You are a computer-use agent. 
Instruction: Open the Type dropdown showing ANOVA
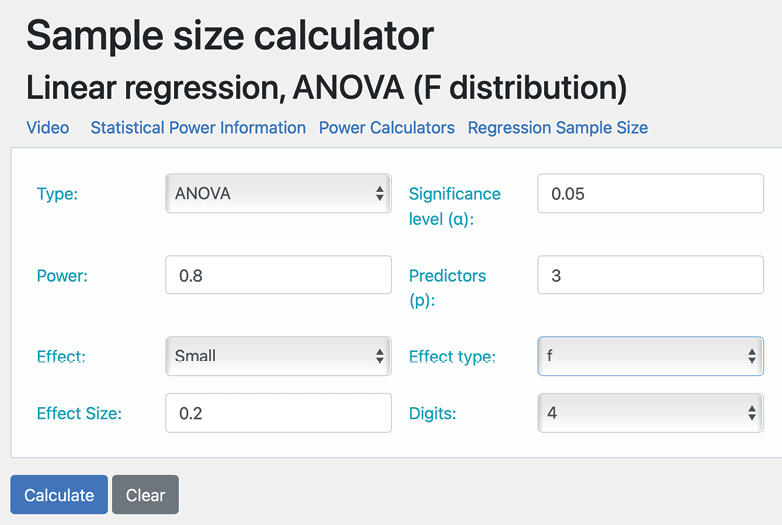point(277,194)
